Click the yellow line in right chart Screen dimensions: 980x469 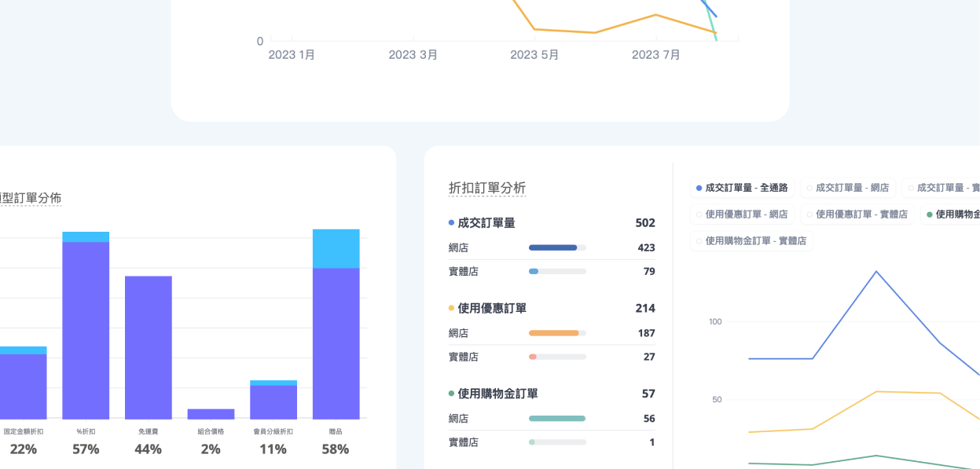[x=876, y=391]
